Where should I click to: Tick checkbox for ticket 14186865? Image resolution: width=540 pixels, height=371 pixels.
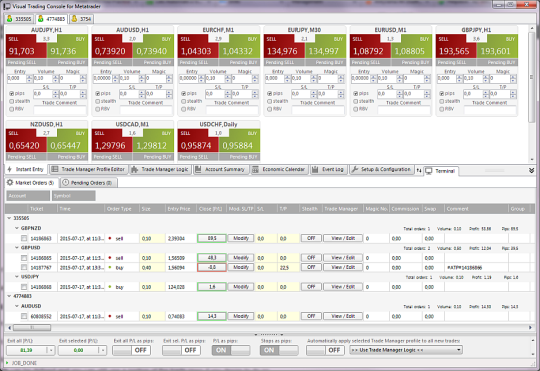pyautogui.click(x=24, y=258)
